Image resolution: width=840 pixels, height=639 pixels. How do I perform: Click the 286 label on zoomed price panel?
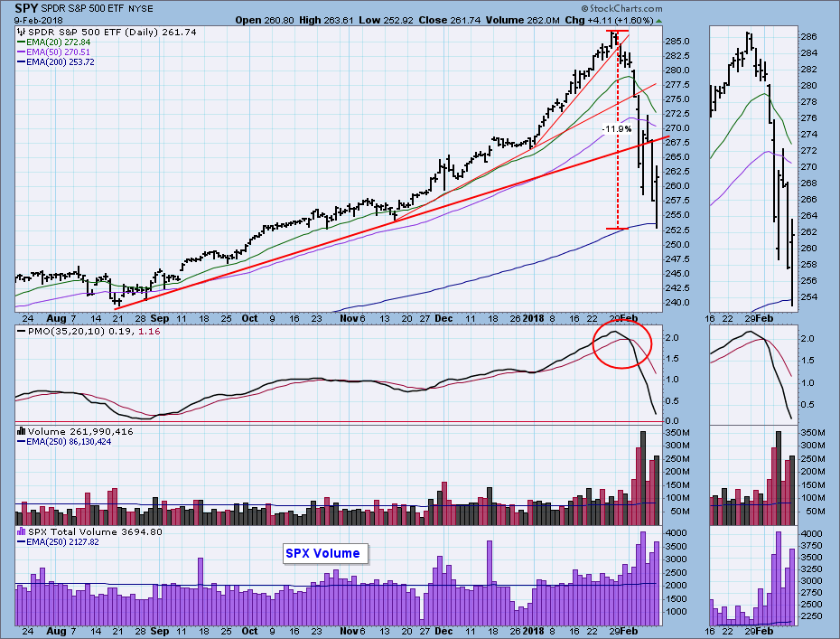809,37
